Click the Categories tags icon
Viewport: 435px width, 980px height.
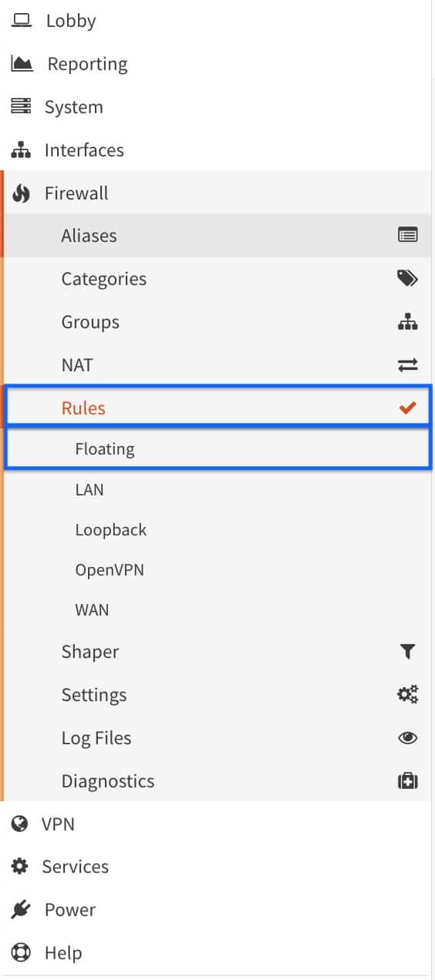[407, 279]
